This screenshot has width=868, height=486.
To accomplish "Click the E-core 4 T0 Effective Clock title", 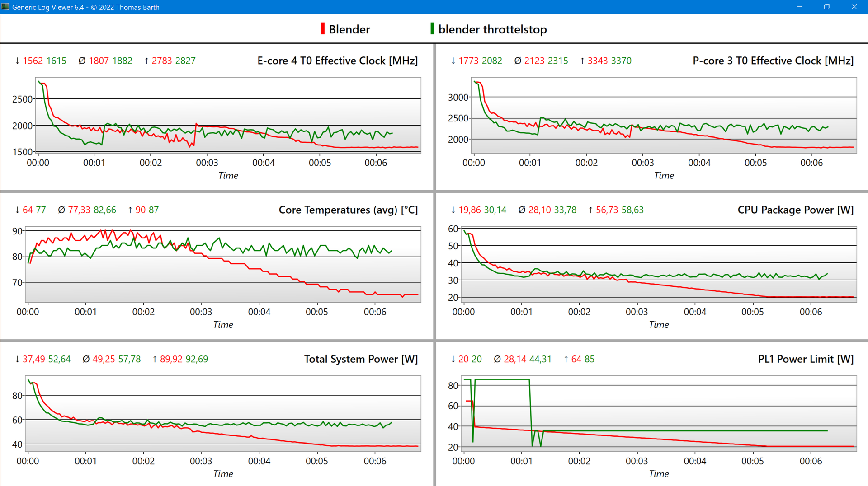I will point(337,61).
